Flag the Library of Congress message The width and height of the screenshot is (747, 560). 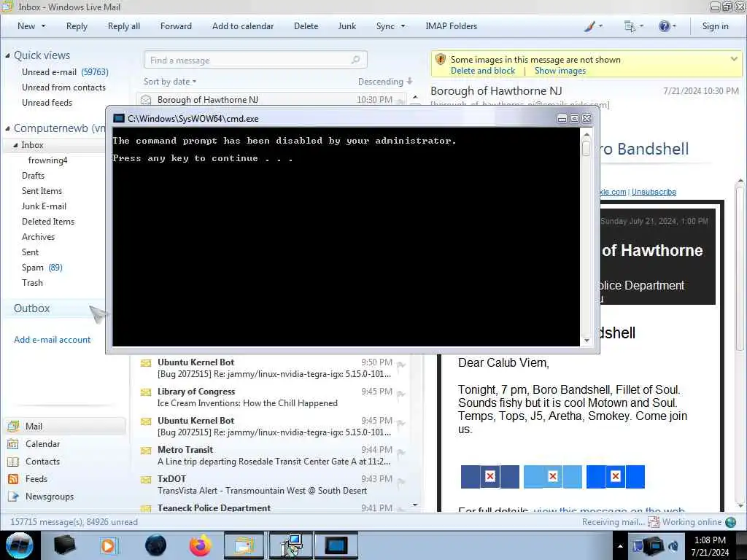pyautogui.click(x=400, y=394)
